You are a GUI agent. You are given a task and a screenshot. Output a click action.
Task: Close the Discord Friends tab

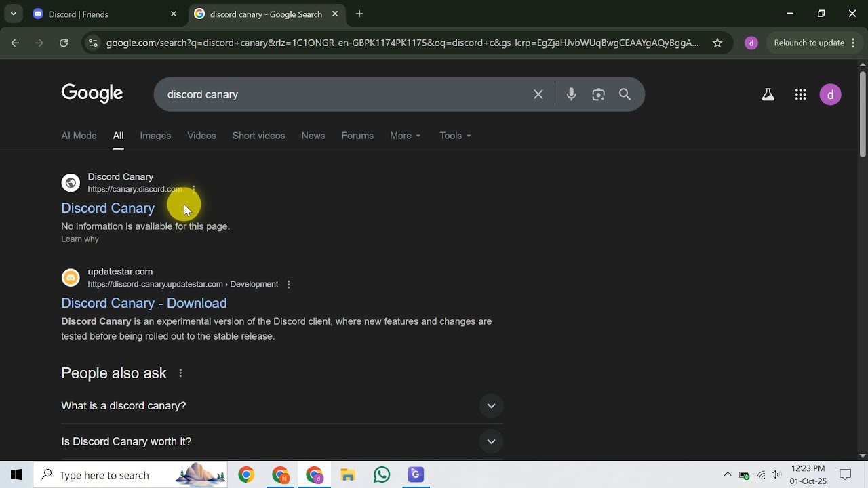coord(174,14)
